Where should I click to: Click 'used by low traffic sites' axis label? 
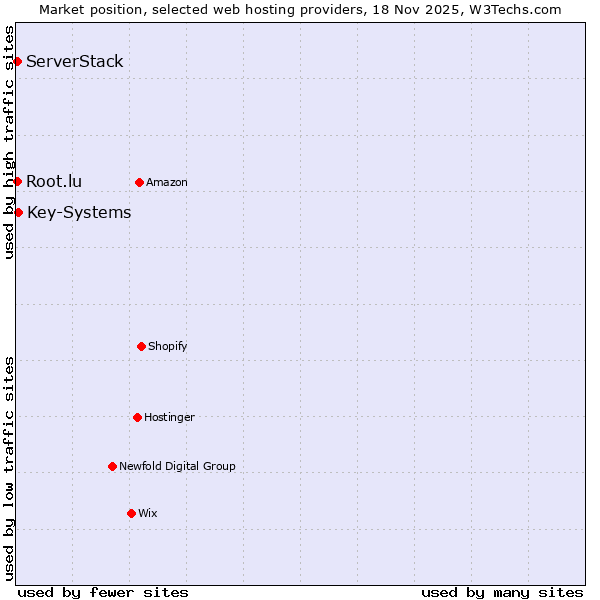click(9, 469)
